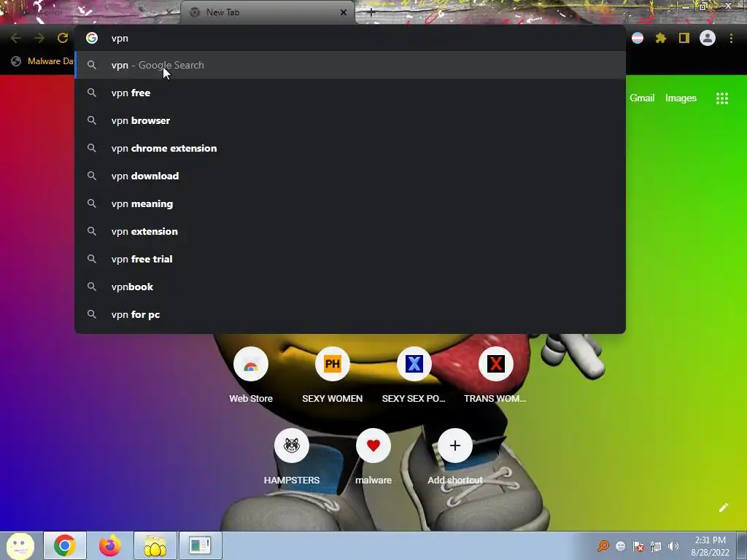The height and width of the screenshot is (560, 747).
Task: Pick the 'vpn for pc' suggestion
Action: click(x=350, y=314)
